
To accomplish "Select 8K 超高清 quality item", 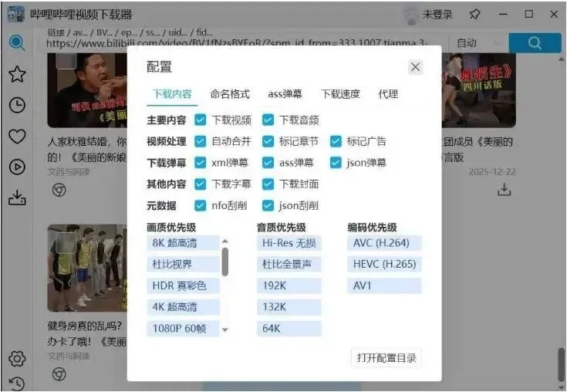I will coord(184,242).
